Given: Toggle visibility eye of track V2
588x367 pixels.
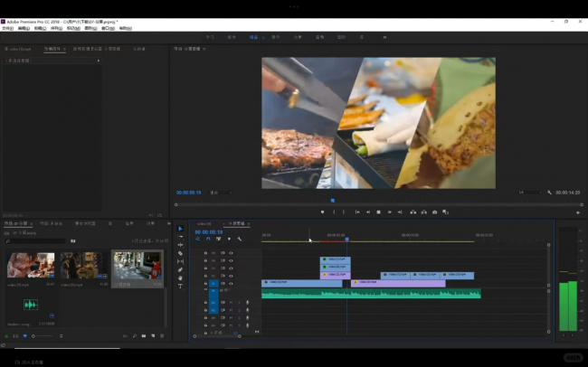Looking at the screenshot, I should tap(231, 276).
